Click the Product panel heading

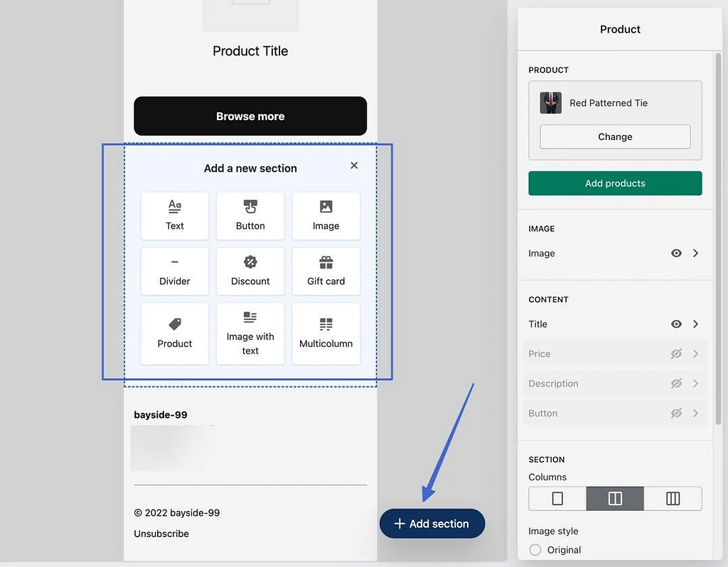[x=620, y=29]
